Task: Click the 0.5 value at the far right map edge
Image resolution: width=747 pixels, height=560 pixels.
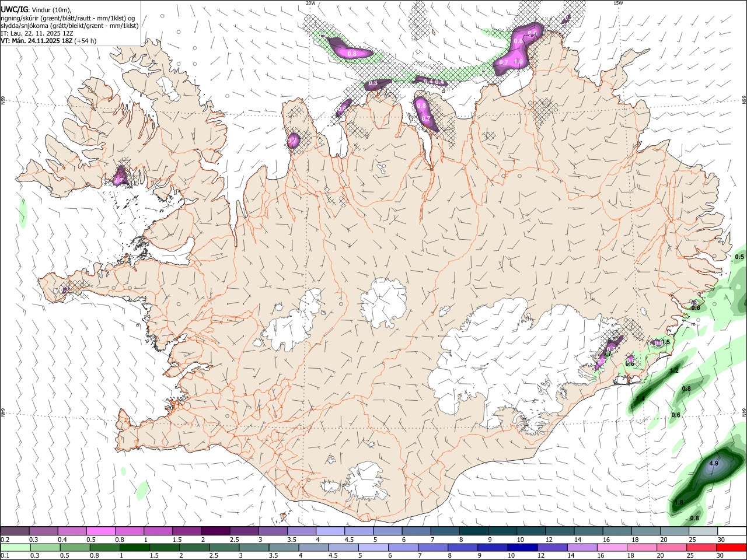Action: point(739,257)
